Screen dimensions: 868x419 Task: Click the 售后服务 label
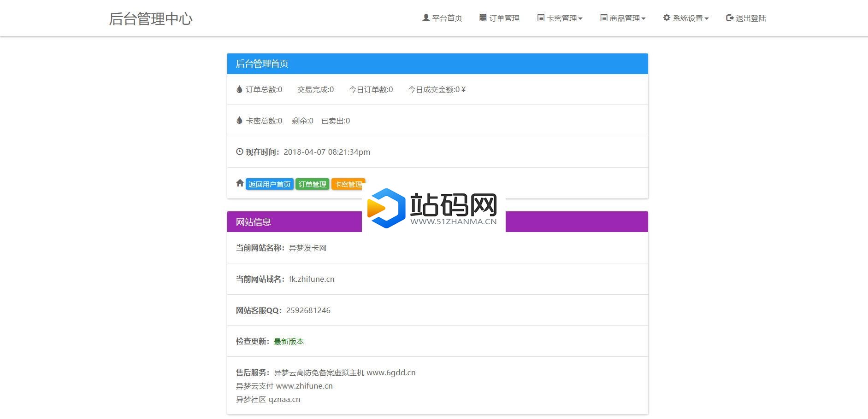click(x=253, y=372)
